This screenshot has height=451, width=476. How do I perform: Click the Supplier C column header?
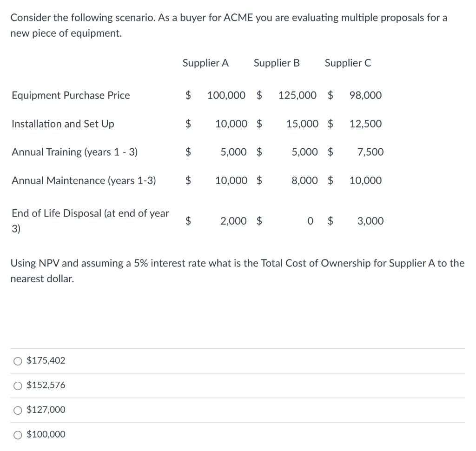click(x=348, y=63)
